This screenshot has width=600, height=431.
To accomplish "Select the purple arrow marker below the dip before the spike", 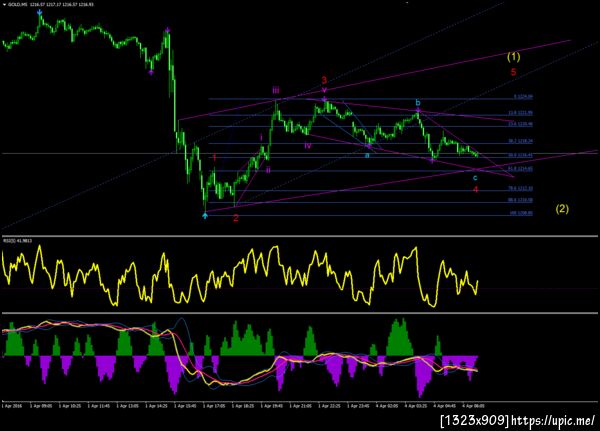I will coord(151,72).
